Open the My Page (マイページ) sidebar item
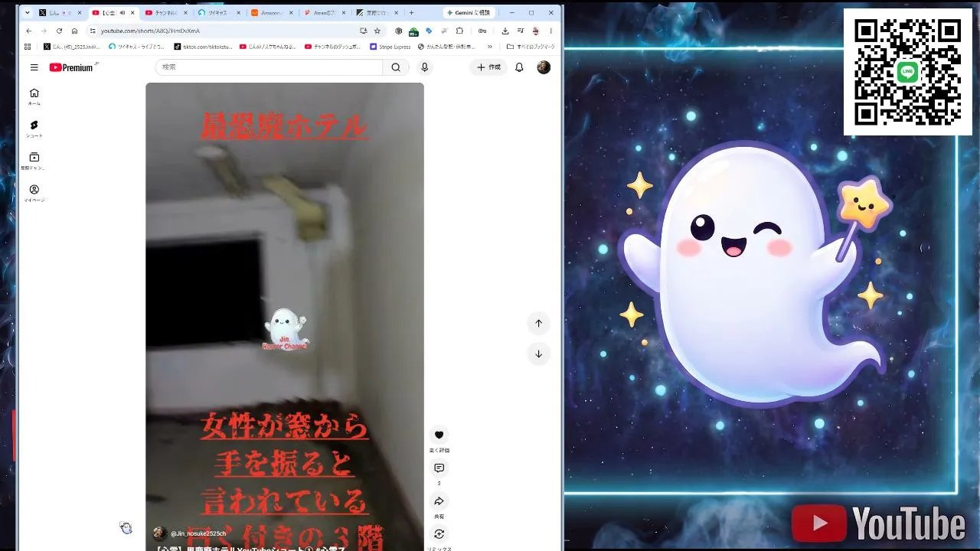The image size is (980, 551). pyautogui.click(x=34, y=193)
